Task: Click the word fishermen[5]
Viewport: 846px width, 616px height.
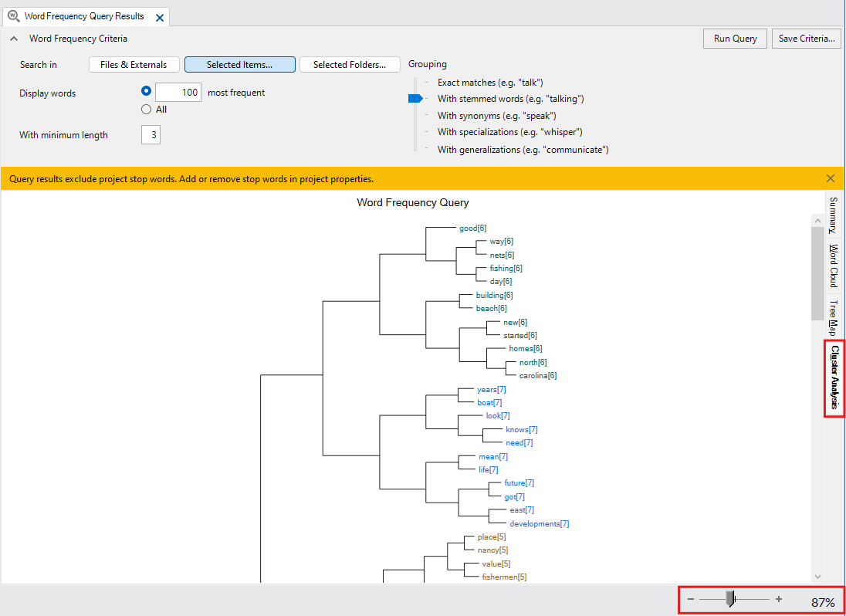Action: pos(504,577)
